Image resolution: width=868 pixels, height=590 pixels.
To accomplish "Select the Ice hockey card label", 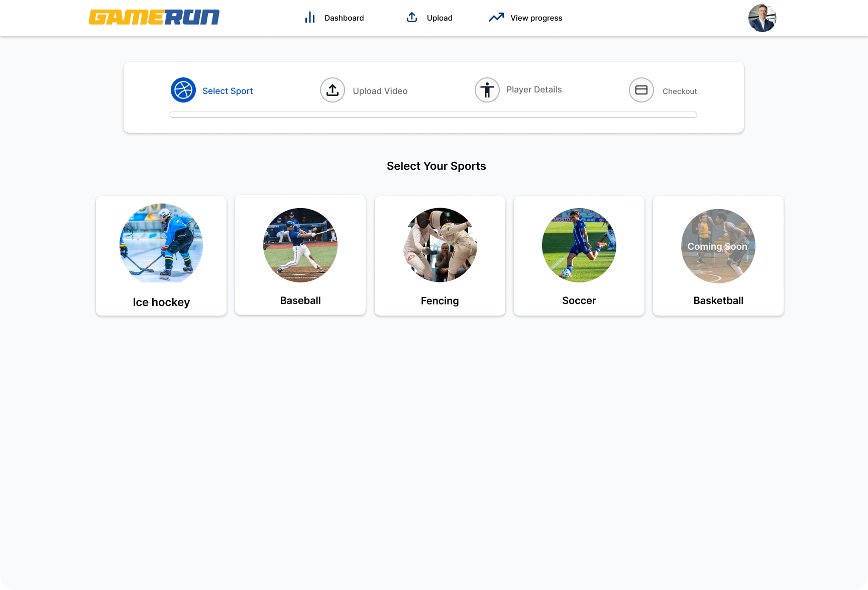I will 161,302.
